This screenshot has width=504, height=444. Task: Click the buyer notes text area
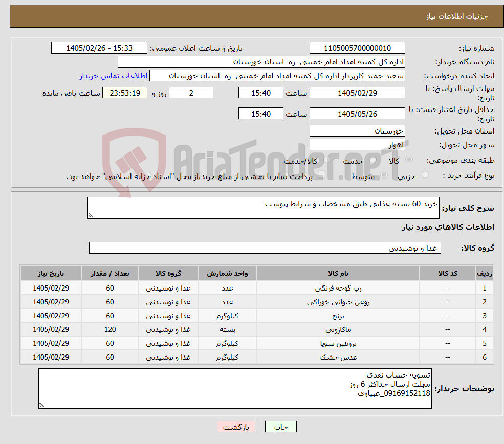pos(235,388)
